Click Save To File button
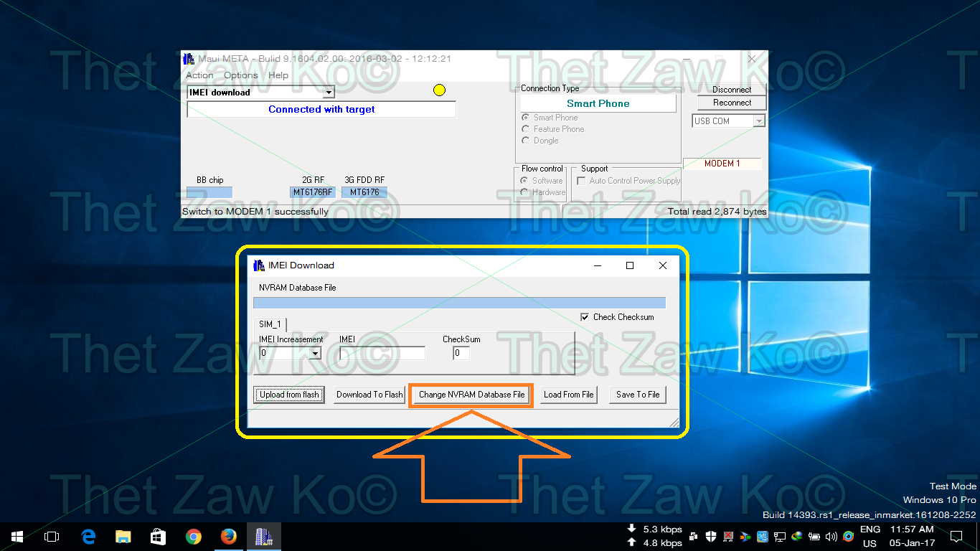The height and width of the screenshot is (551, 980). click(x=638, y=395)
